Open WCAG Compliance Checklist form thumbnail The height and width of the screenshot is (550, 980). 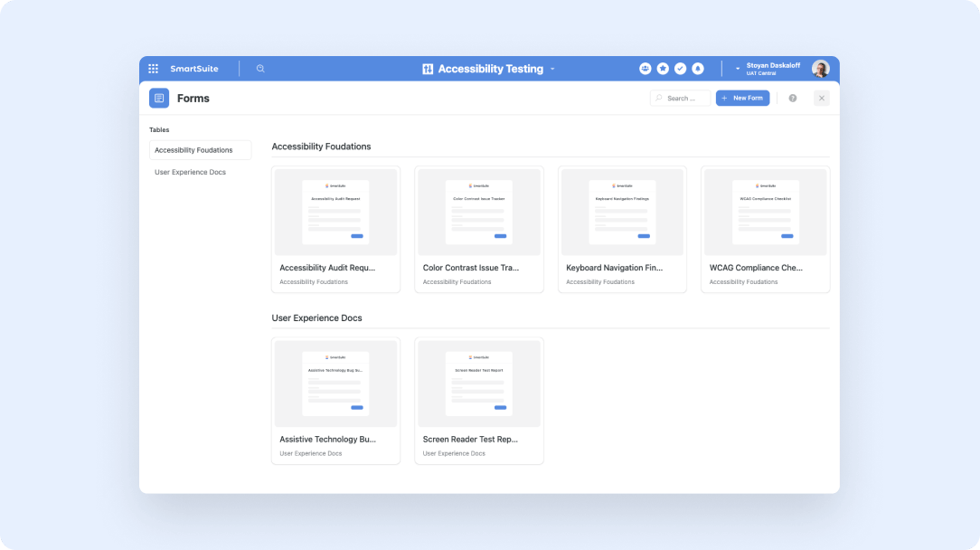click(x=765, y=212)
